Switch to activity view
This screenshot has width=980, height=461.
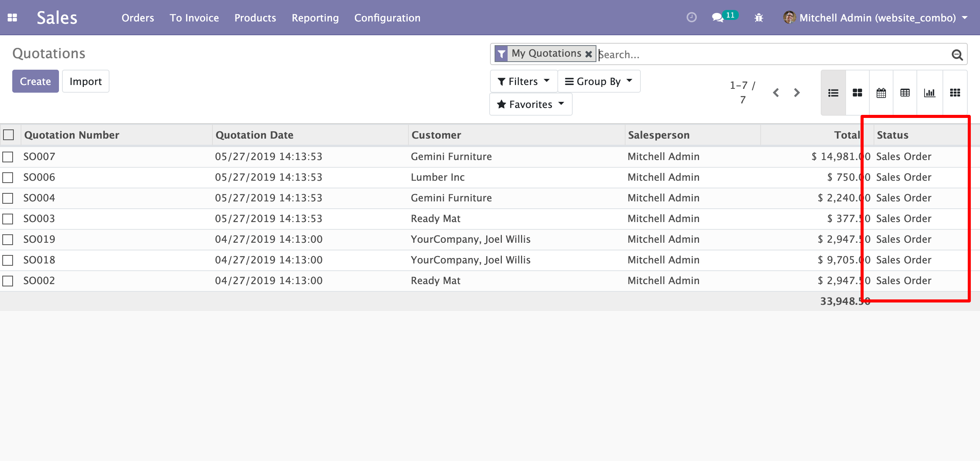pos(955,93)
